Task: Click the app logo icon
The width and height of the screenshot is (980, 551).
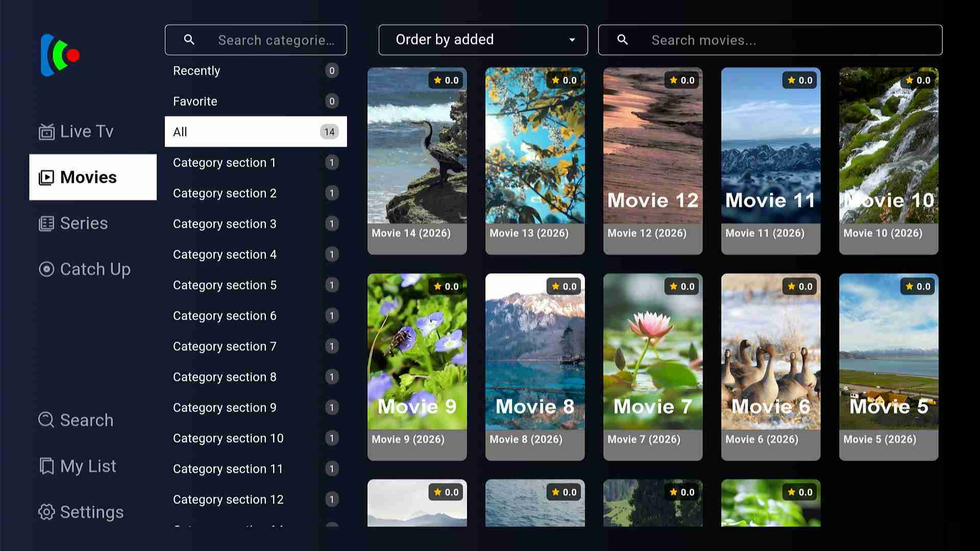Action: point(60,55)
